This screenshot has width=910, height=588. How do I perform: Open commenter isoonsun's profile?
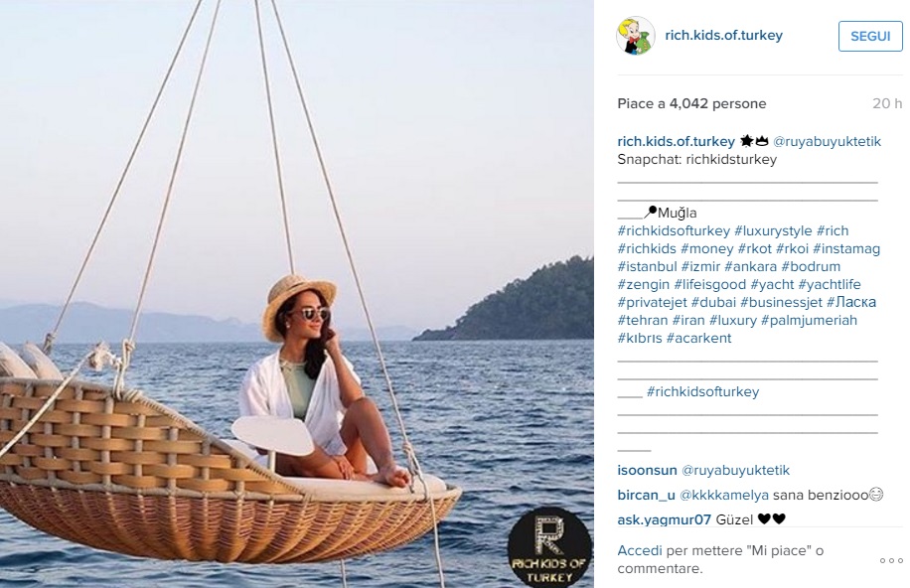[647, 470]
